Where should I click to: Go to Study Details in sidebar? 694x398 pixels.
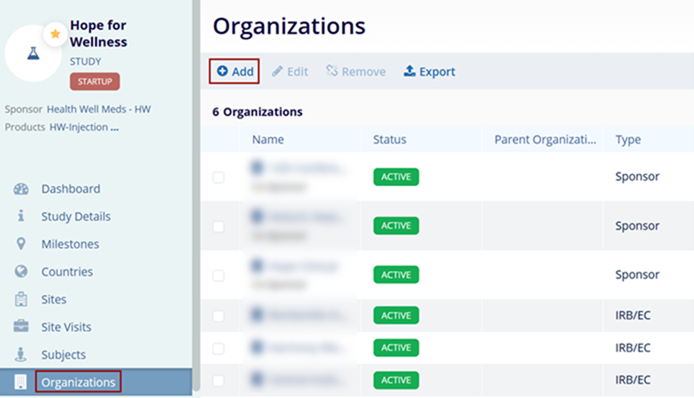click(76, 216)
